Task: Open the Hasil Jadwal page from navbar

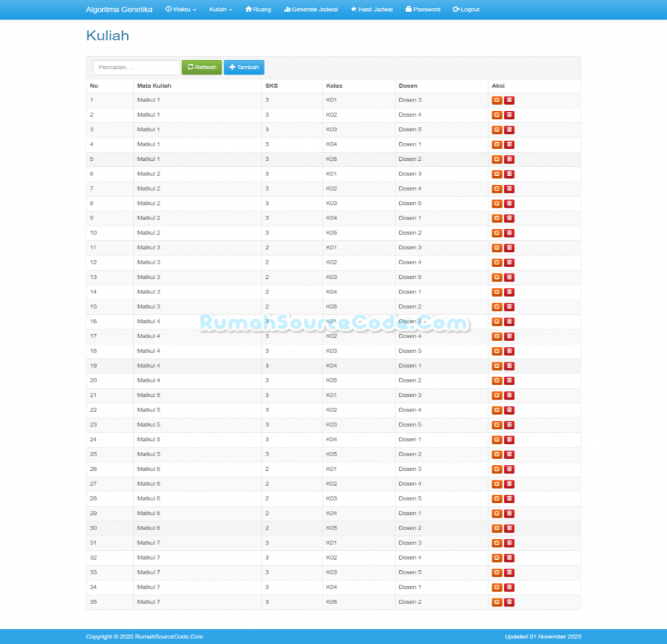Action: [x=371, y=9]
